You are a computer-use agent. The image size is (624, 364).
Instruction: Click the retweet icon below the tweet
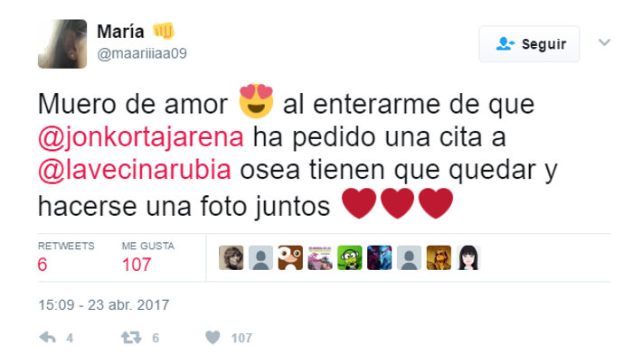(131, 338)
